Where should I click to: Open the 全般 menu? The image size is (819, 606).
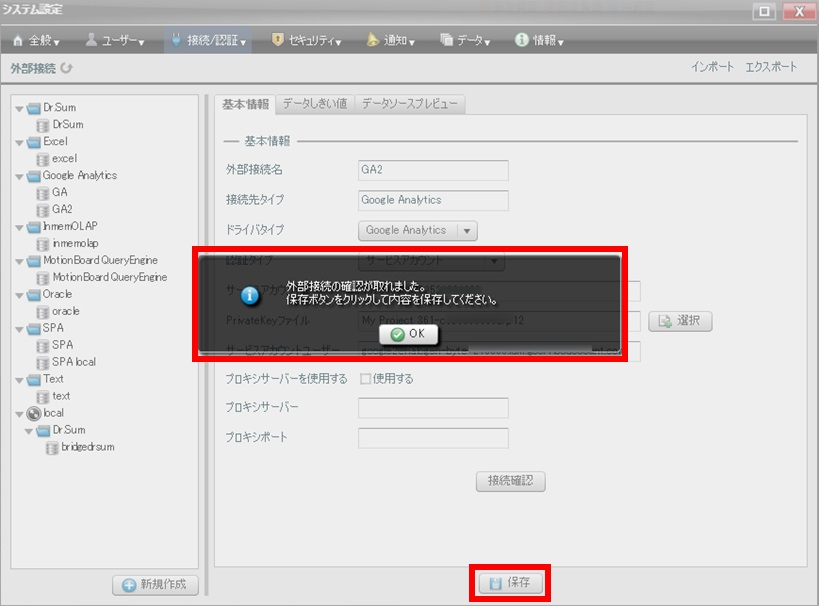pyautogui.click(x=36, y=40)
